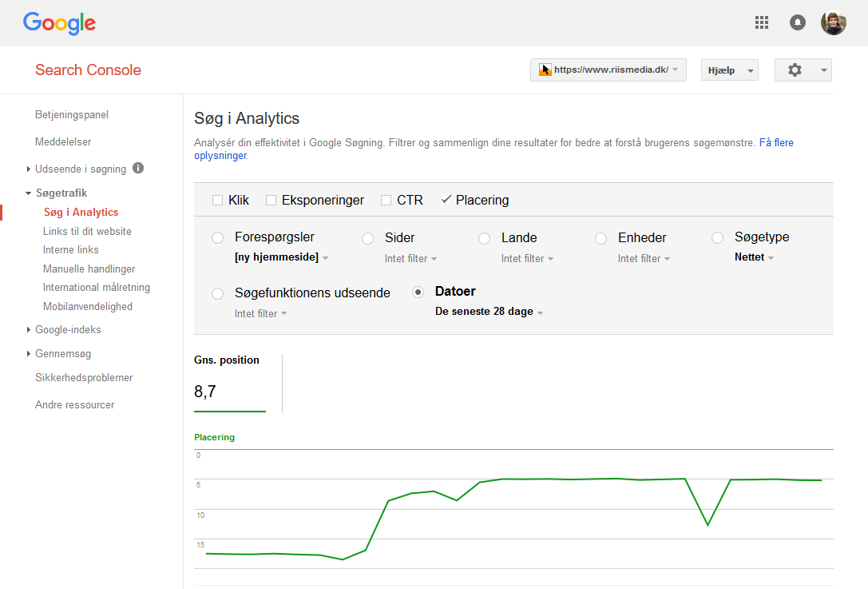The height and width of the screenshot is (589, 868).
Task: Click the green Placering chart legend label
Action: tap(214, 437)
